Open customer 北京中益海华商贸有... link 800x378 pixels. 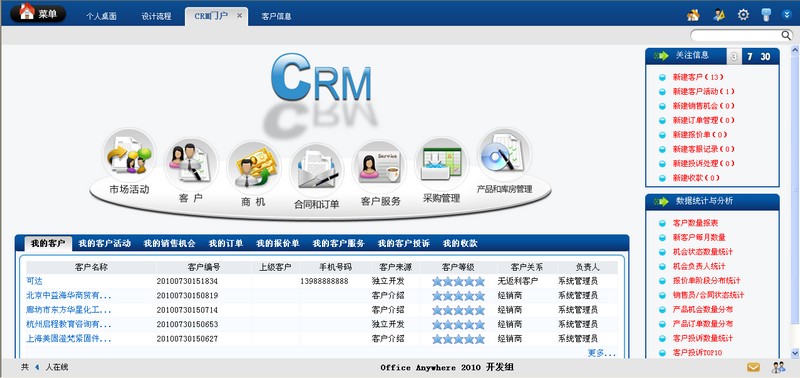pos(68,295)
